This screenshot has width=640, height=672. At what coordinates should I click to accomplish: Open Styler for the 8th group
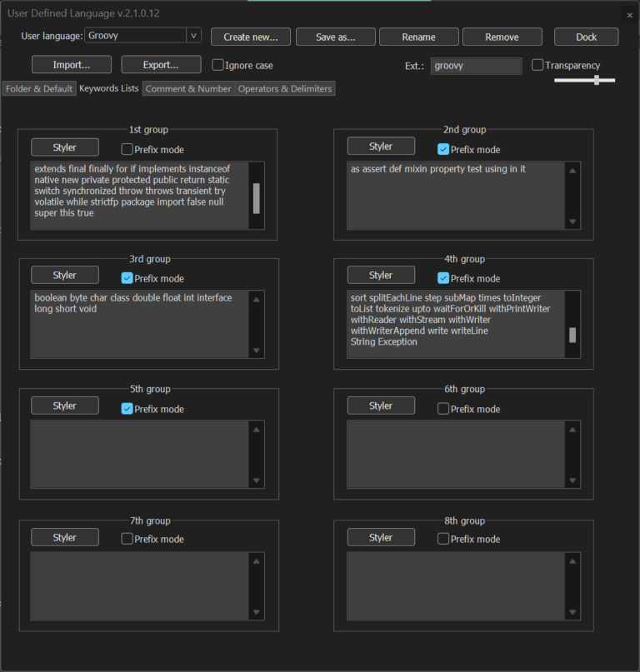pos(381,538)
